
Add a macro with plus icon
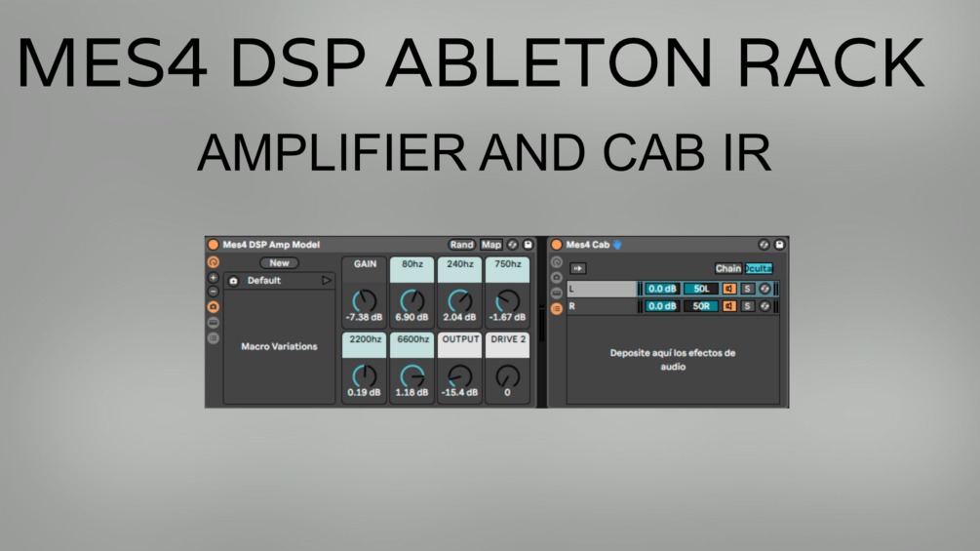click(214, 277)
